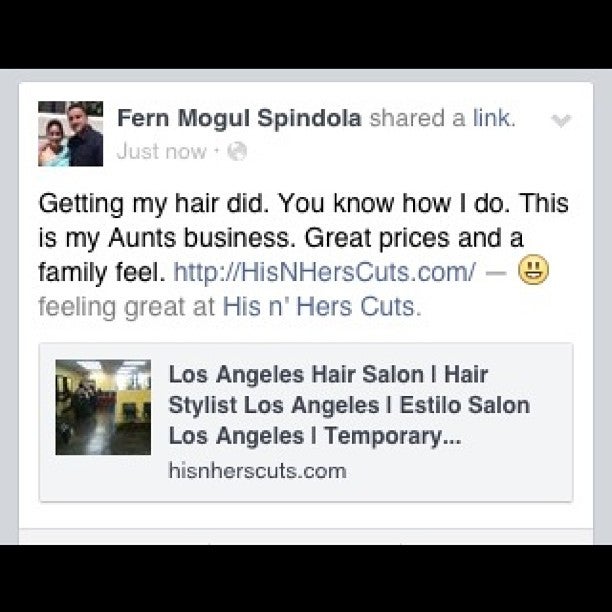This screenshot has height=612, width=612.
Task: Open Fern Mogul Spindola's profile photo
Action: (x=71, y=134)
